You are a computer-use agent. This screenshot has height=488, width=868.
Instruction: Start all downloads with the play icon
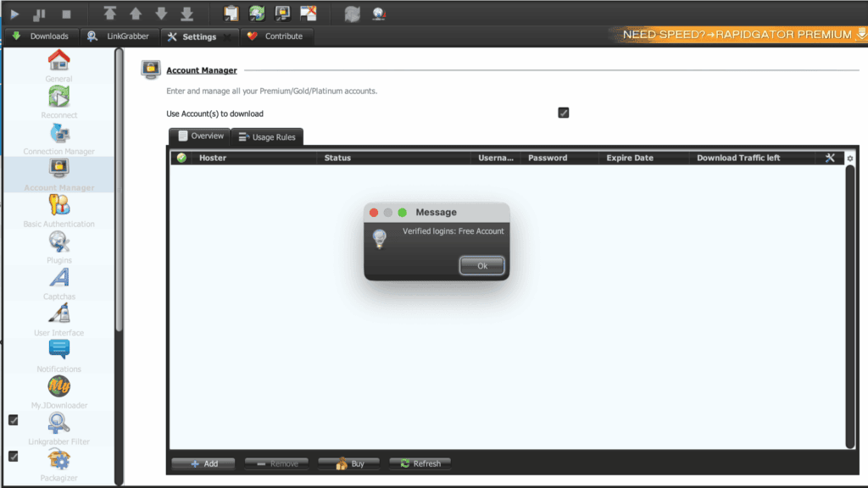coord(14,14)
